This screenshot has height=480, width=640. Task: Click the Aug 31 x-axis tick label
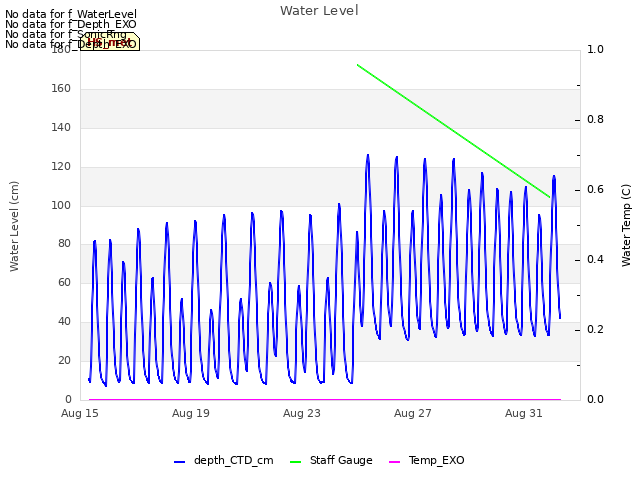click(x=524, y=413)
